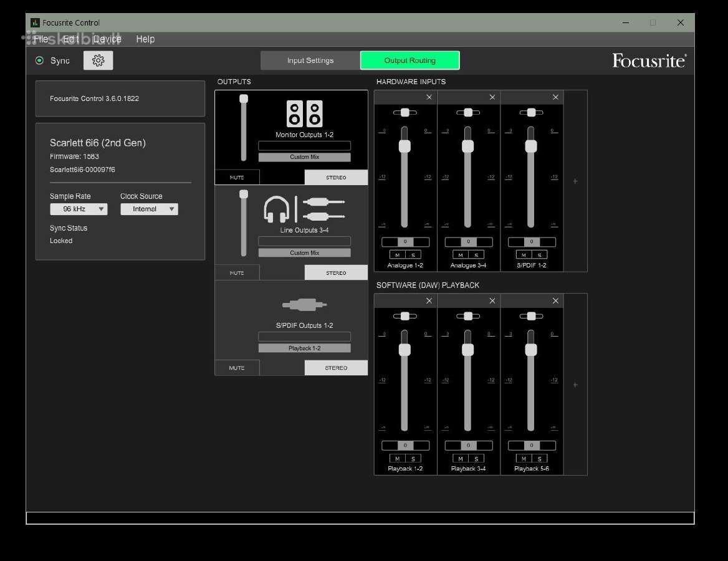Mute the Analogue 1-2 channel with M
The image size is (728, 561).
tap(398, 254)
